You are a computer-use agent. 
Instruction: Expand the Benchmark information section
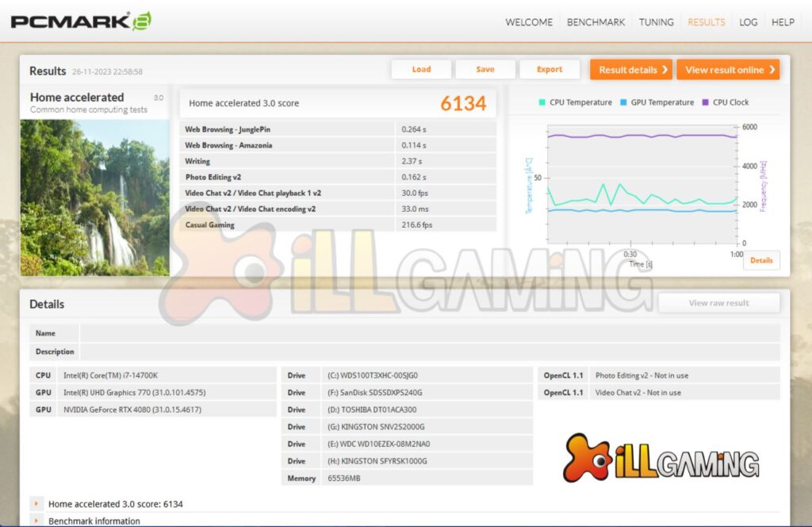(36, 521)
